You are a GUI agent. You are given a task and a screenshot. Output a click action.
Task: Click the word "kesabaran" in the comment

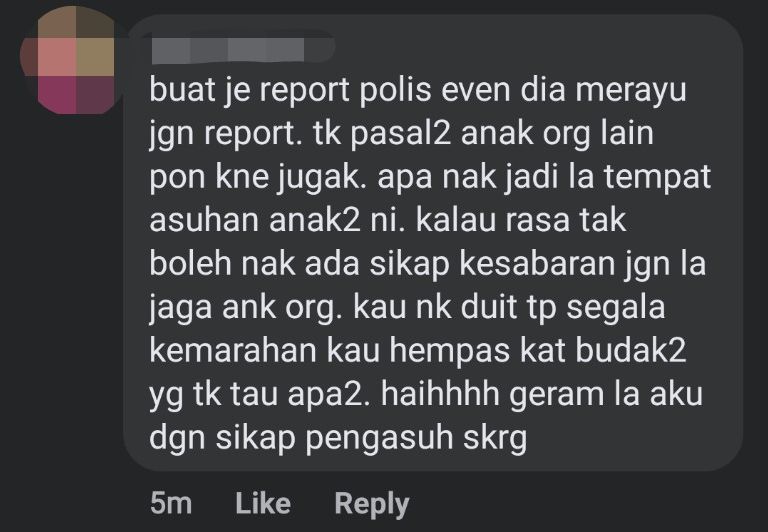point(537,264)
